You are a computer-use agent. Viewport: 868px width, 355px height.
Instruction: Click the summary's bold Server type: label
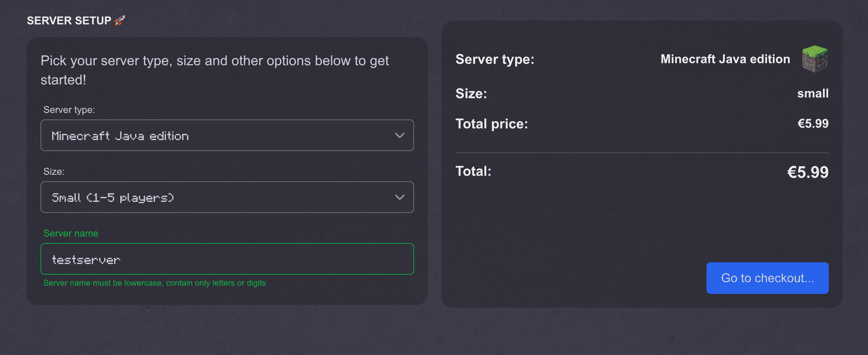495,59
